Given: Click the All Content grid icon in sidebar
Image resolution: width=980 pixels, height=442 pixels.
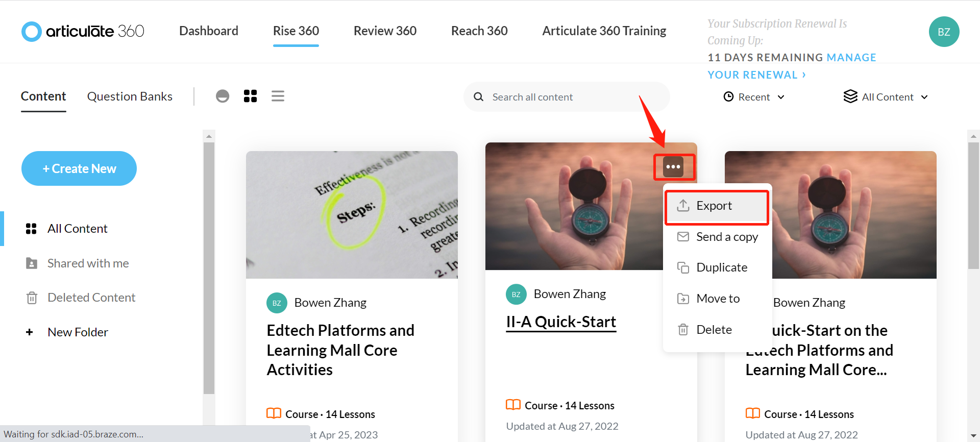Looking at the screenshot, I should pyautogui.click(x=31, y=229).
